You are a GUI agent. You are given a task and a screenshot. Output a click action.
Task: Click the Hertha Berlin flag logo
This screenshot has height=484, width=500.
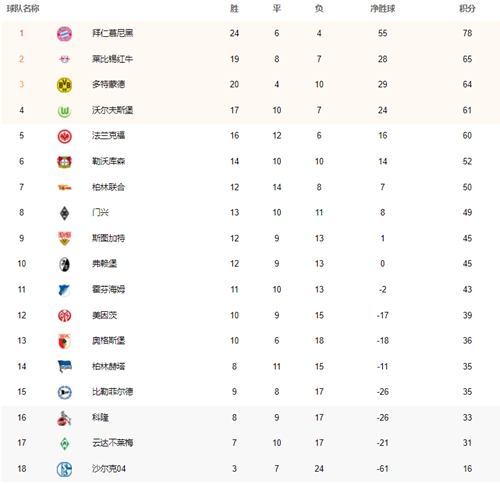pos(65,366)
